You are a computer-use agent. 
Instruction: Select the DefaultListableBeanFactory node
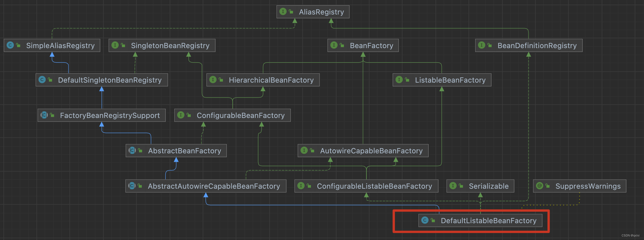tap(480, 221)
